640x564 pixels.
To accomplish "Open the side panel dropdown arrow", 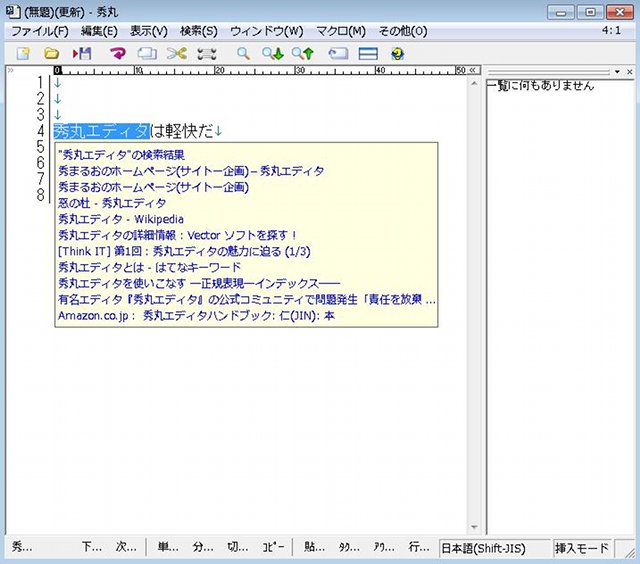I will point(617,72).
